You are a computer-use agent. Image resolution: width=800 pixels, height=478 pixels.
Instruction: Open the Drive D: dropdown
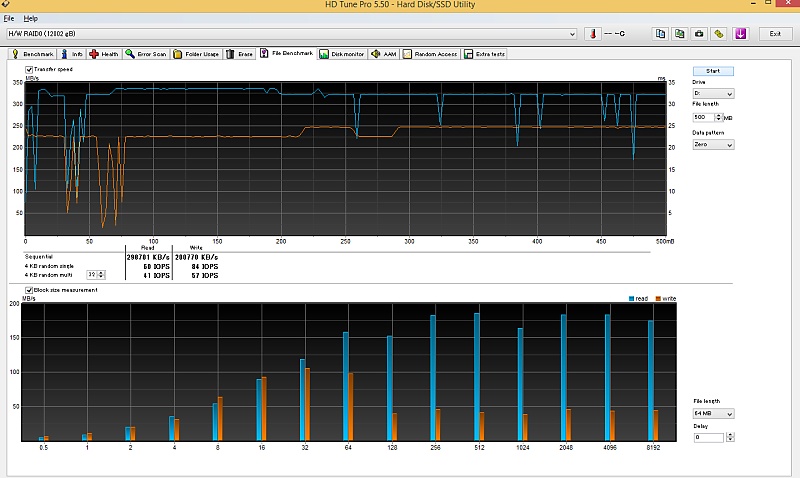(713, 93)
